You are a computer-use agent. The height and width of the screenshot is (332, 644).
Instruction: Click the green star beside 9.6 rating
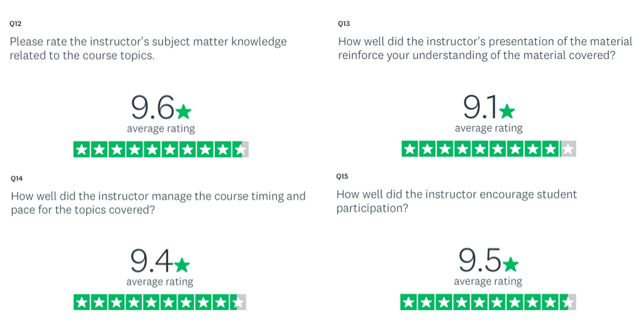[183, 111]
